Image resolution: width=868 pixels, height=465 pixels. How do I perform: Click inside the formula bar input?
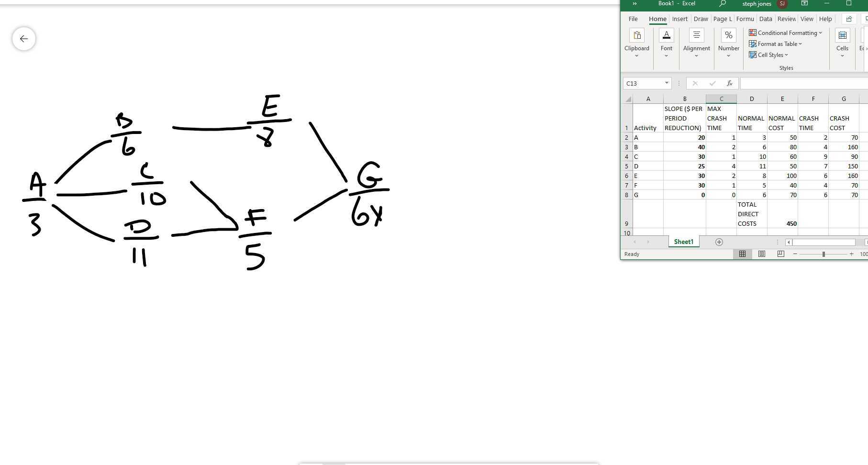click(804, 83)
